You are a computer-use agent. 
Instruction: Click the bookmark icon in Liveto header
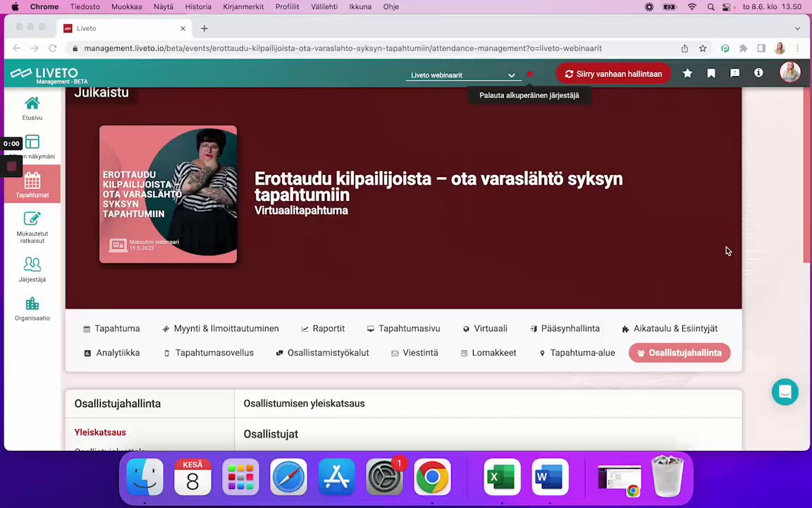coord(711,73)
